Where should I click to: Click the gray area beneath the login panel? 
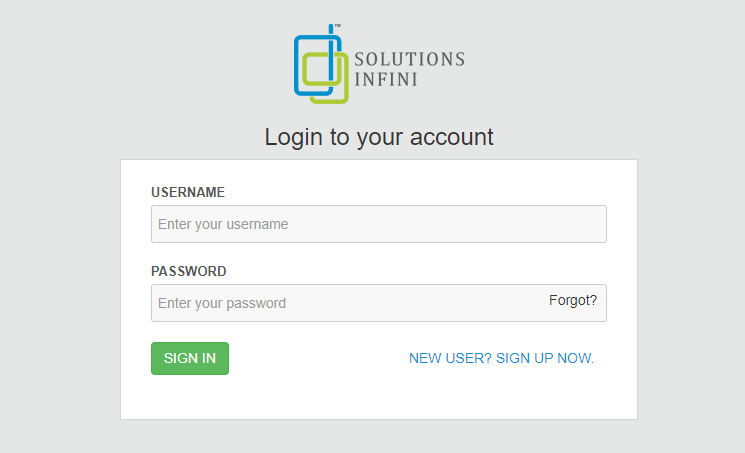coord(378,437)
